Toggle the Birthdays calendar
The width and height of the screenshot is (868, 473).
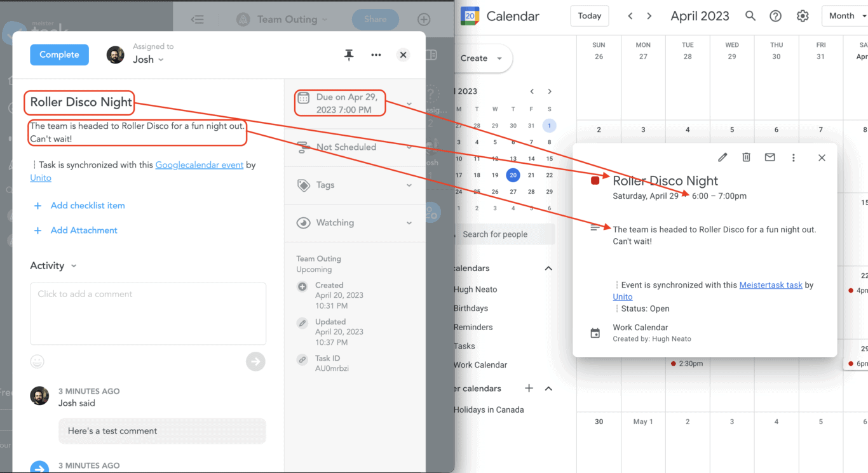pyautogui.click(x=471, y=309)
